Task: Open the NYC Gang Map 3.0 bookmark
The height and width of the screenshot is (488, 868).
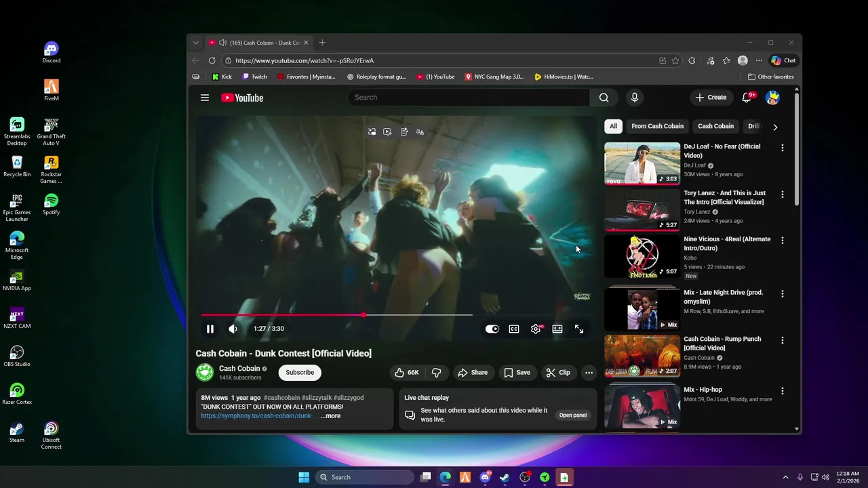Action: [x=494, y=77]
